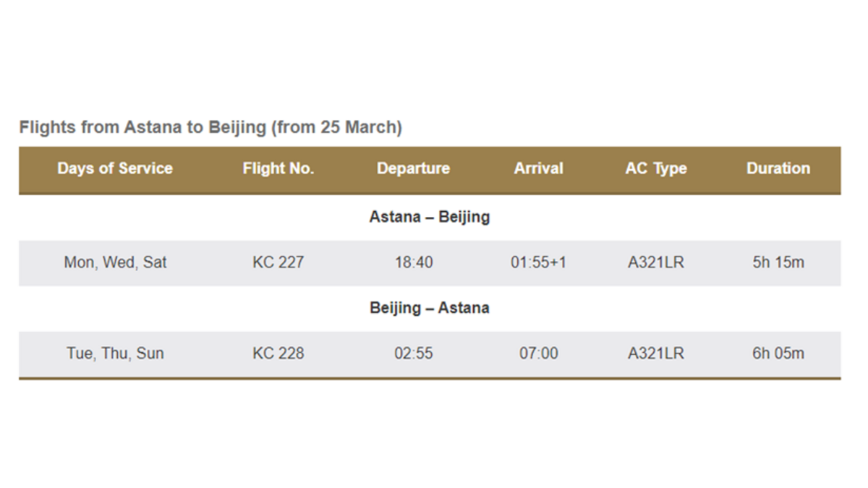Image resolution: width=868 pixels, height=488 pixels.
Task: Select the Beijing – Astana section heading
Action: pyautogui.click(x=429, y=308)
